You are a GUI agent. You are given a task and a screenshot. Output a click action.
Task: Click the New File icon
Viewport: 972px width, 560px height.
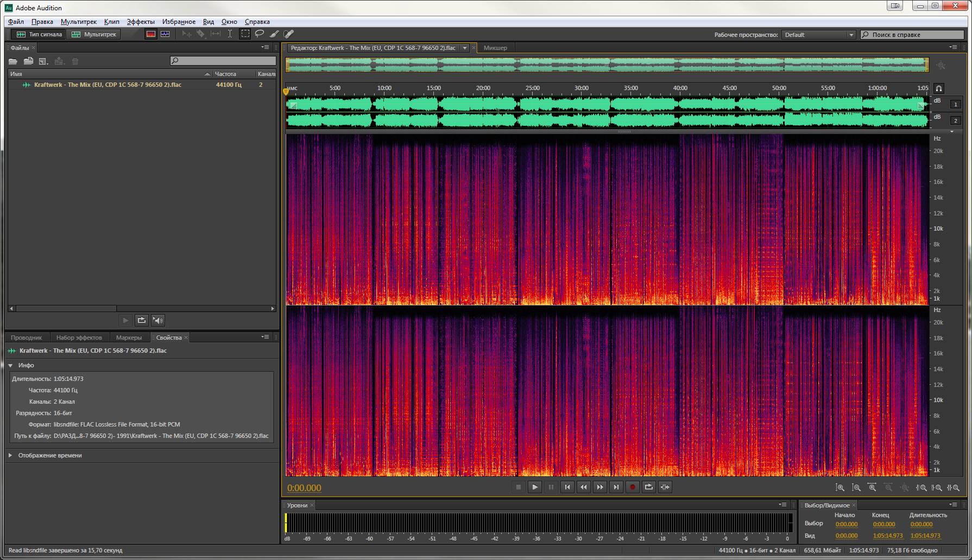(43, 61)
